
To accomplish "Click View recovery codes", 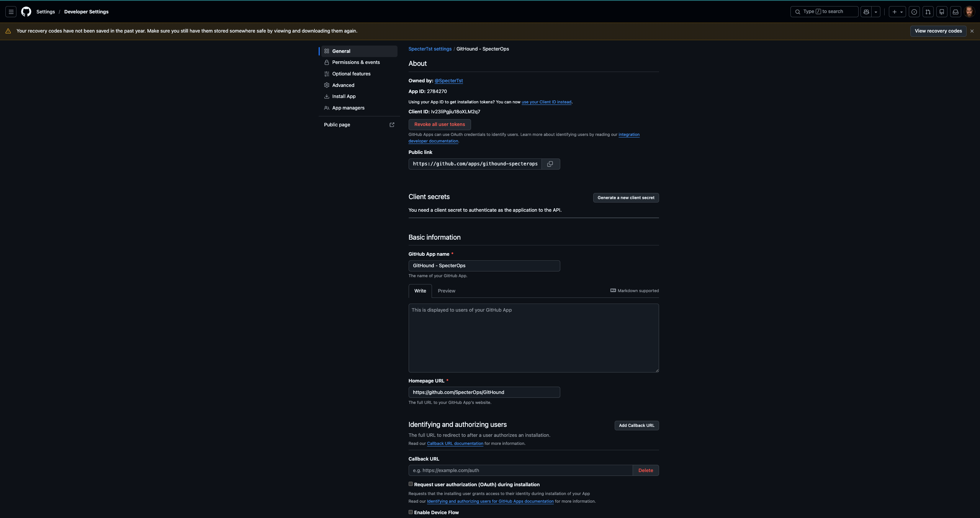I will (x=938, y=31).
